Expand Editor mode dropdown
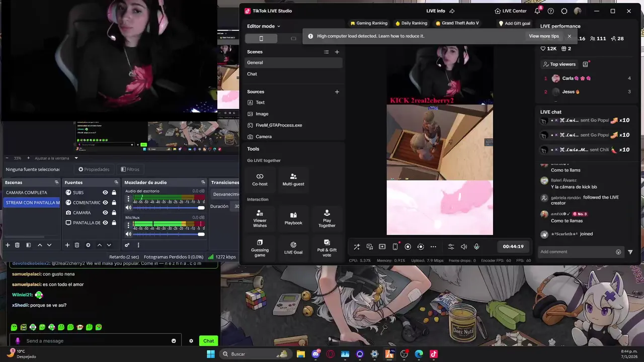The height and width of the screenshot is (362, 644). [x=264, y=26]
